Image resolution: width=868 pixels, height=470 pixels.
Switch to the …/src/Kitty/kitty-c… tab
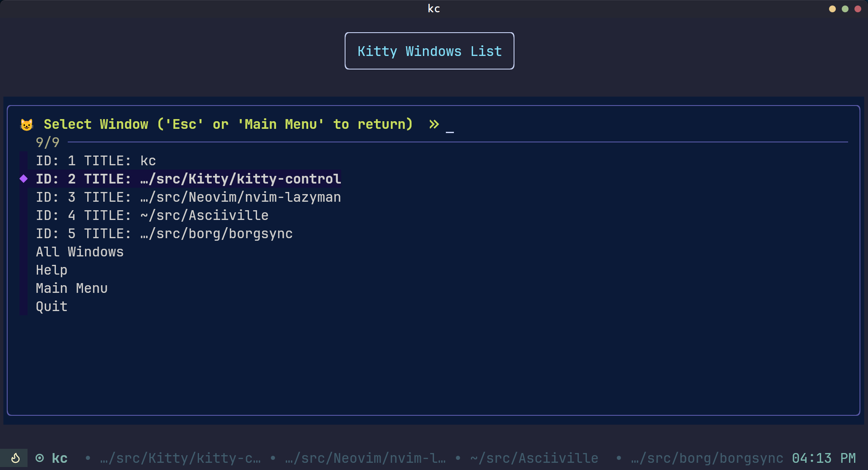point(180,458)
